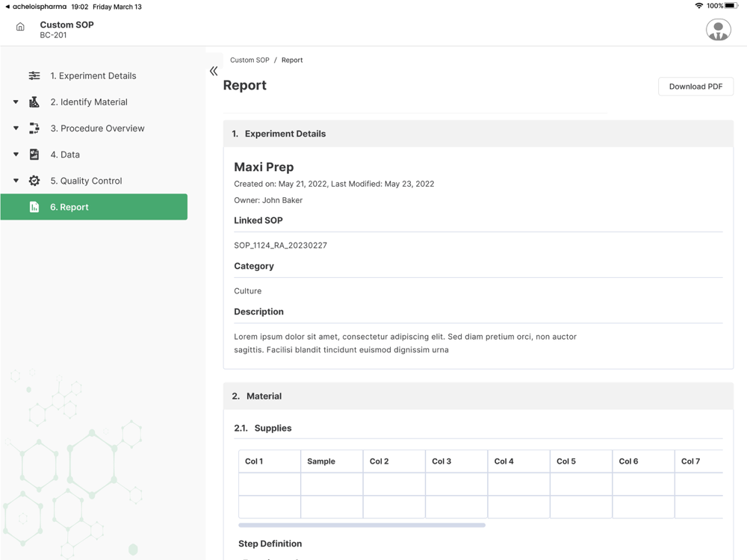This screenshot has height=560, width=747.
Task: Click the Data document icon
Action: (34, 155)
